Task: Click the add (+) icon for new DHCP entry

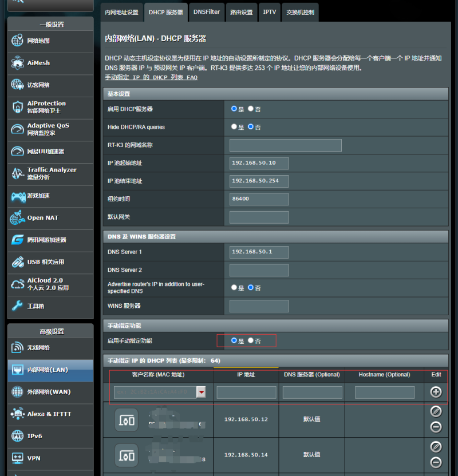Action: [x=436, y=392]
